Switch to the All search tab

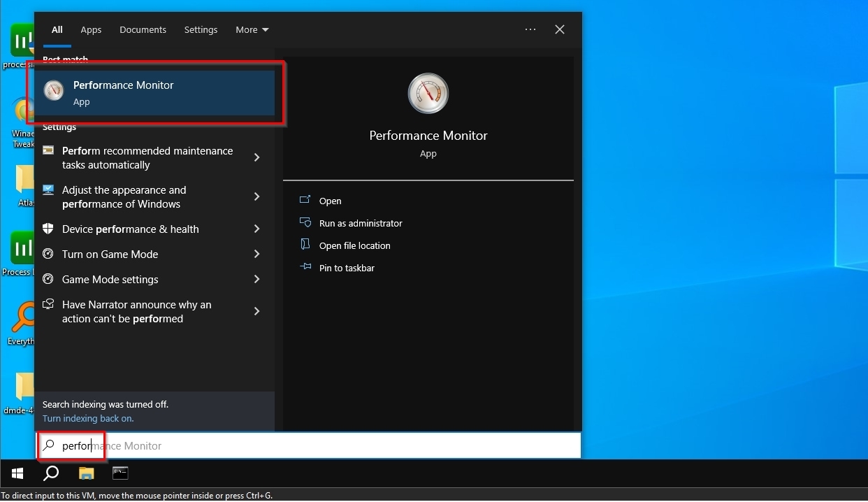[57, 29]
